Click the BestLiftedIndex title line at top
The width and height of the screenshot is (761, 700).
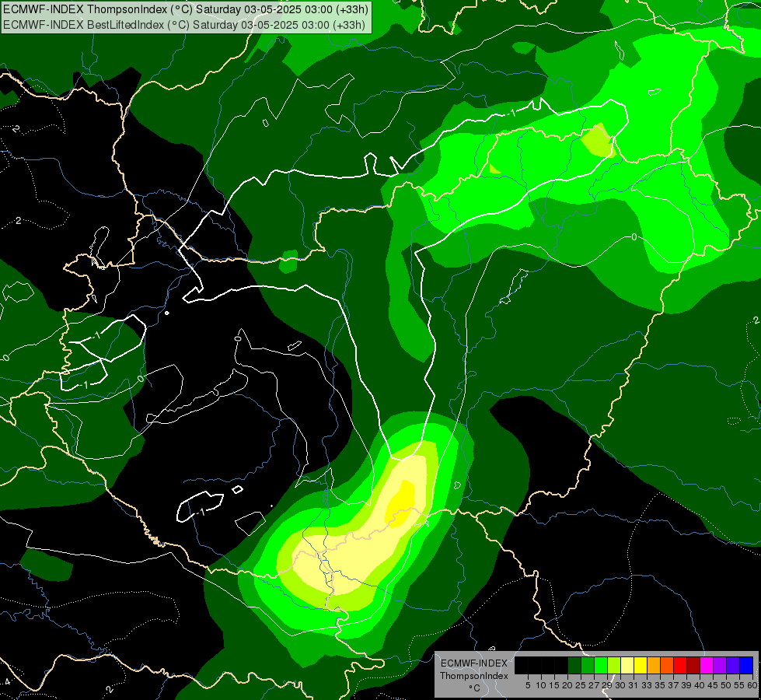coord(184,24)
